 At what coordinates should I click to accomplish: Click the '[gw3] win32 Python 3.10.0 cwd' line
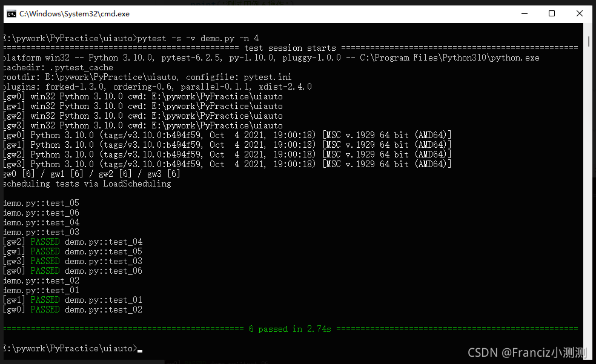point(143,125)
